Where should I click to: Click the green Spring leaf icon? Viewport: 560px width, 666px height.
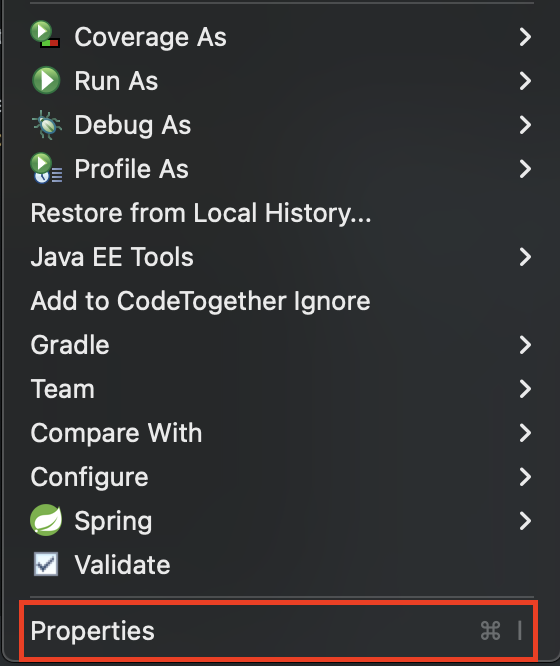(46, 520)
